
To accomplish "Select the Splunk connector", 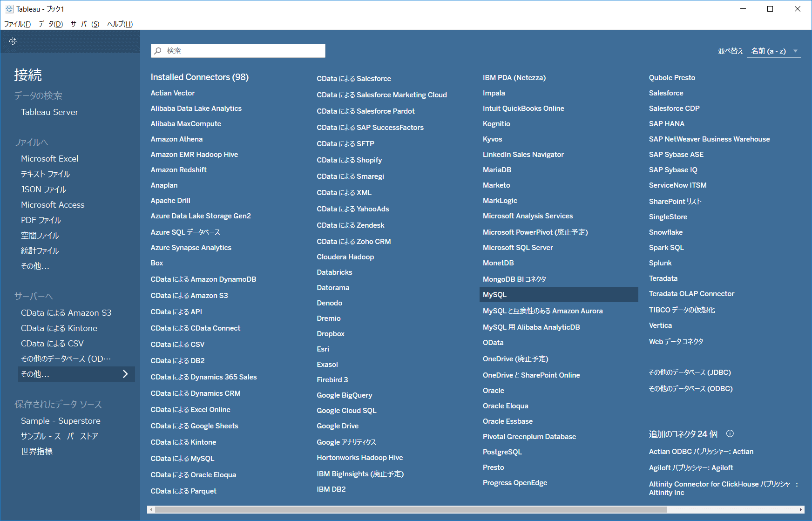I will pyautogui.click(x=660, y=263).
